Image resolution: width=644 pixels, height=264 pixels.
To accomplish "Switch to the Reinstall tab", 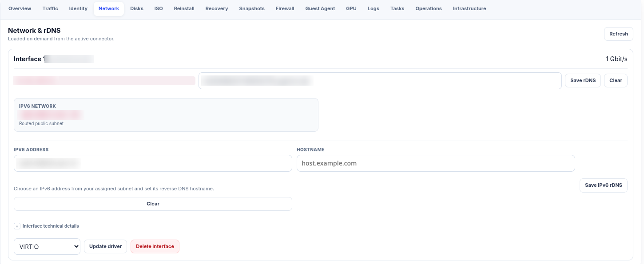I will pyautogui.click(x=184, y=8).
